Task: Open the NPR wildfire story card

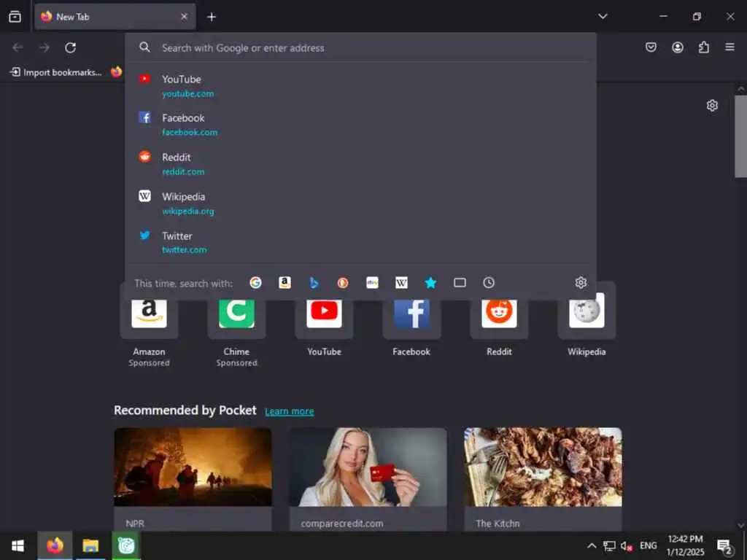Action: point(193,478)
